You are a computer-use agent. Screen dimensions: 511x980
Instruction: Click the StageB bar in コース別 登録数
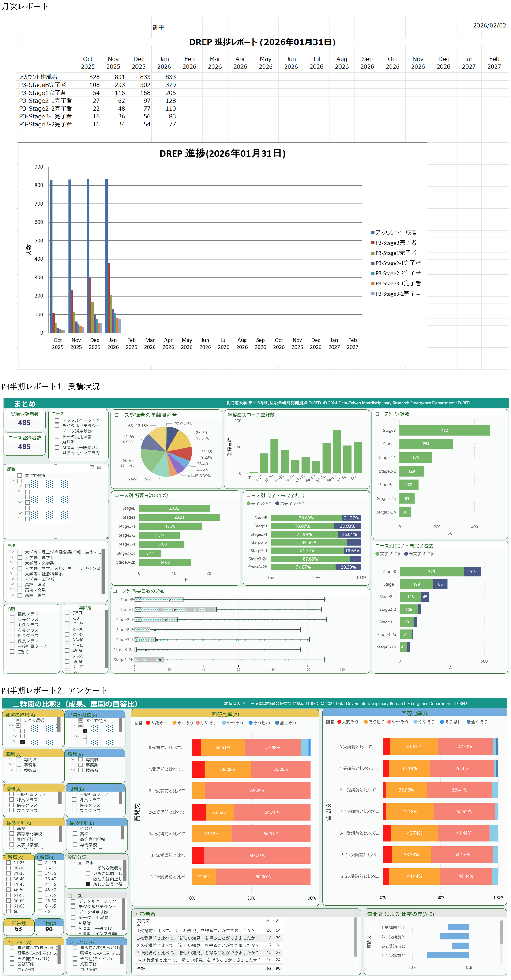point(444,430)
